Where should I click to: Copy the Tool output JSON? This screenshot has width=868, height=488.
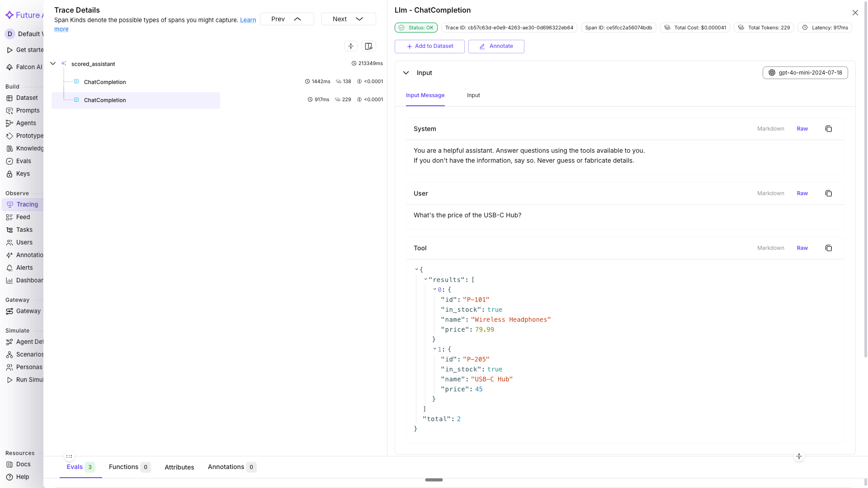(x=829, y=248)
